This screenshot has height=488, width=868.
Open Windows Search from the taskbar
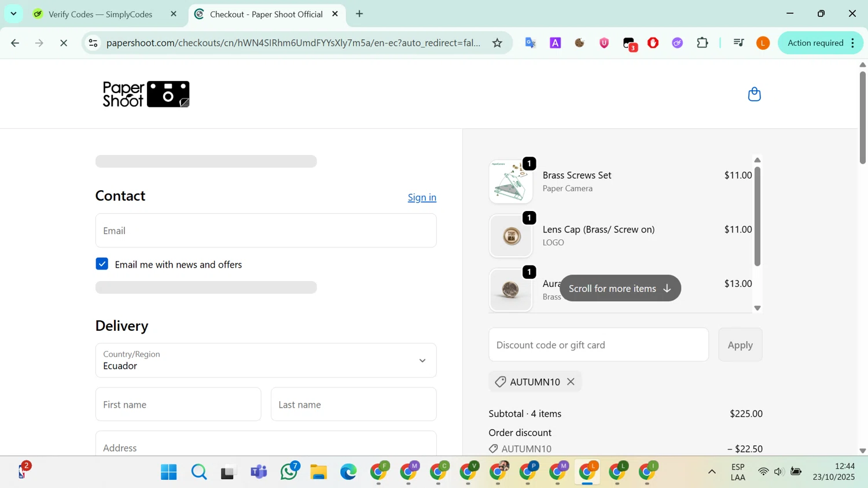198,472
